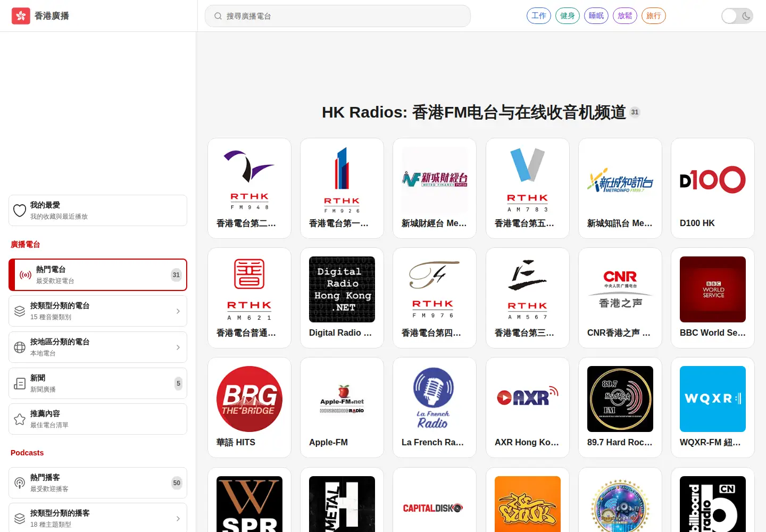
Task: Open the 新城財經台 station card
Action: coord(435,188)
